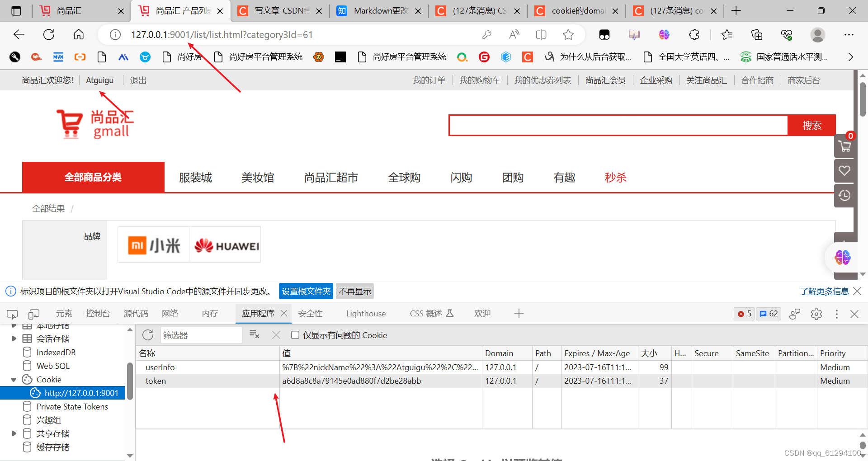The image size is (868, 461).
Task: Toggle device emulation in DevTools
Action: (34, 314)
